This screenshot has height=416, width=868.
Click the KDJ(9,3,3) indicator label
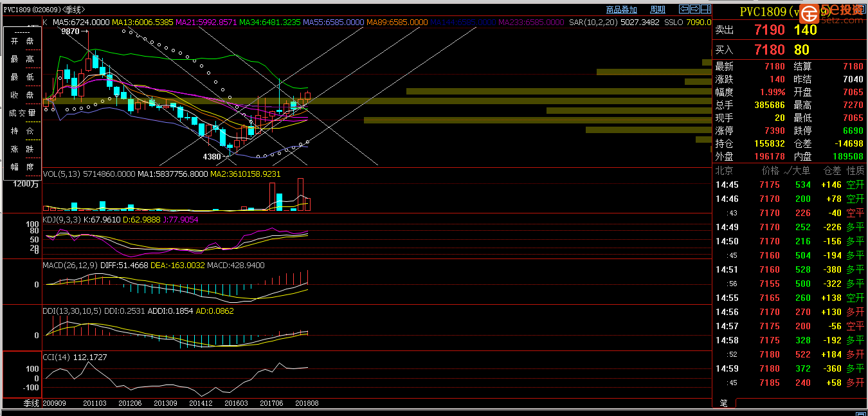pyautogui.click(x=62, y=219)
